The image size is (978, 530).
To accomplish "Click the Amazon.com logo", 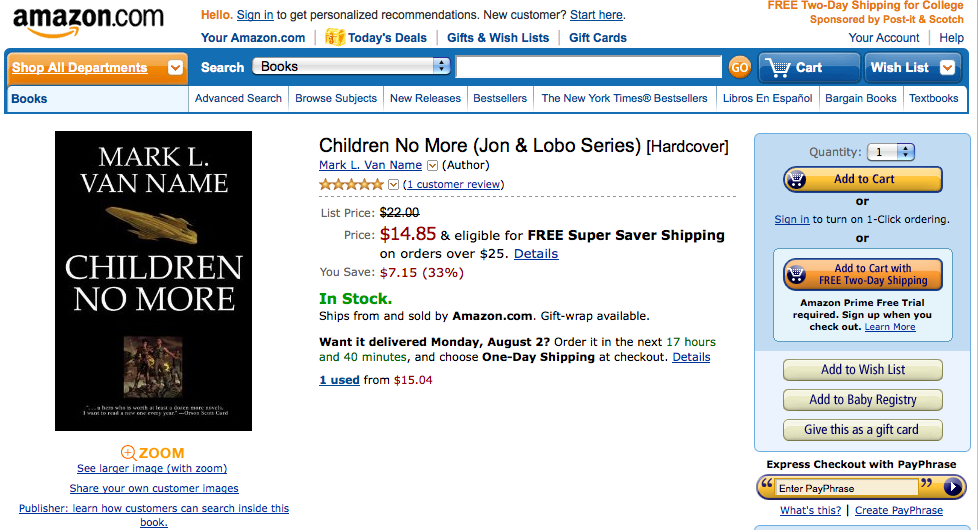I will (x=89, y=20).
